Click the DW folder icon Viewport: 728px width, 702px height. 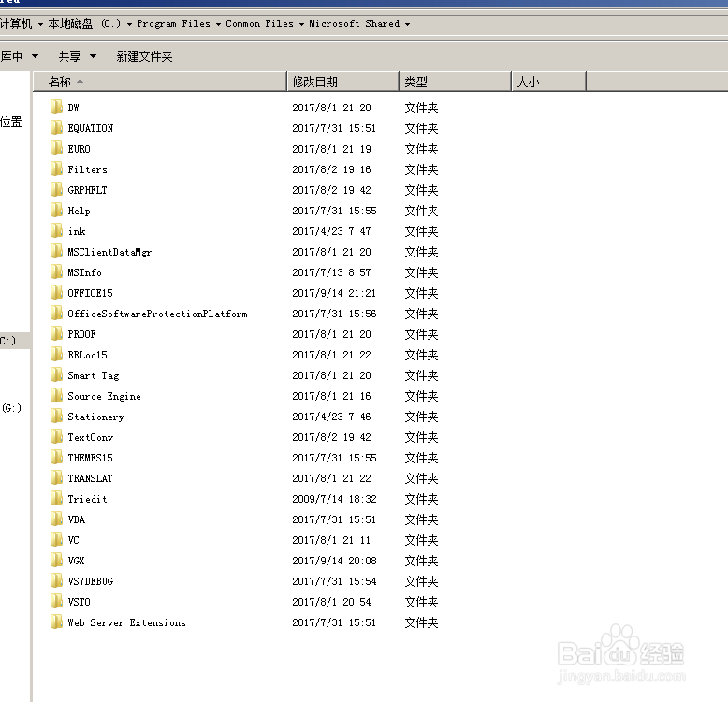(x=56, y=108)
